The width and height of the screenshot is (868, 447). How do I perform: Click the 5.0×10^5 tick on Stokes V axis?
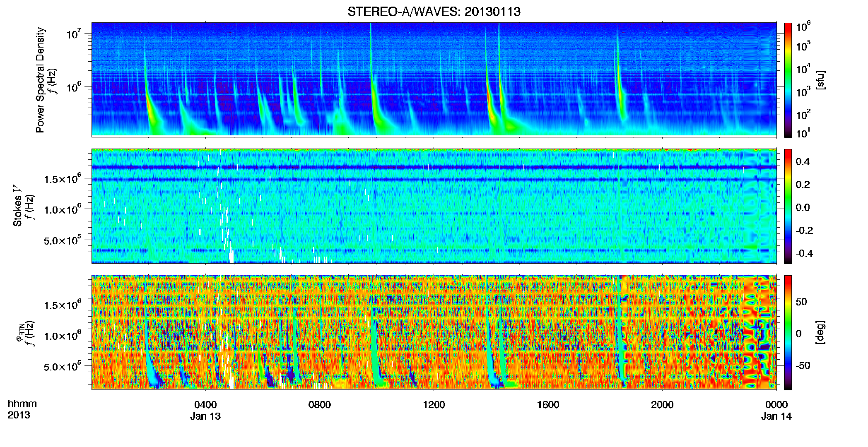(62, 240)
